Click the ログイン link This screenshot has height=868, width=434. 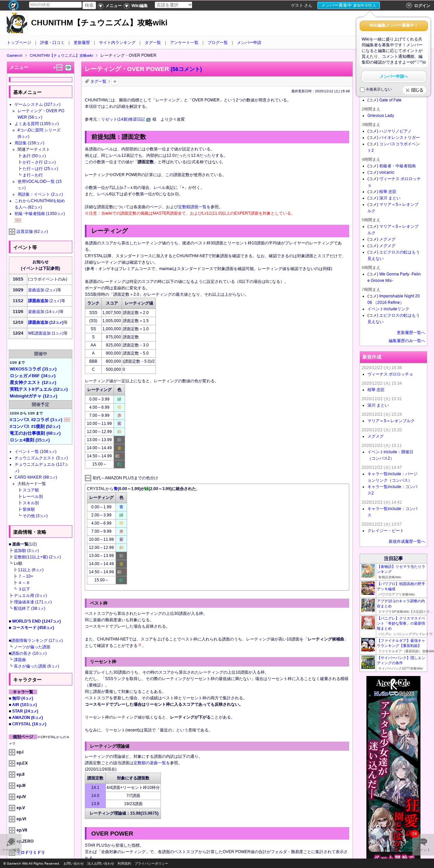tap(422, 5)
